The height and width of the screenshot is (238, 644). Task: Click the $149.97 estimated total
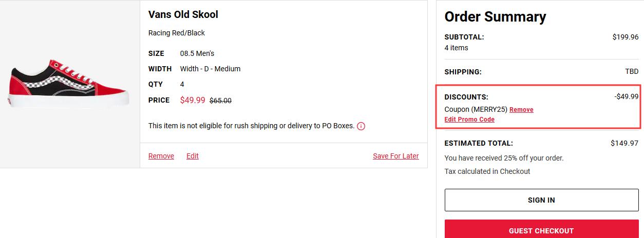[624, 143]
